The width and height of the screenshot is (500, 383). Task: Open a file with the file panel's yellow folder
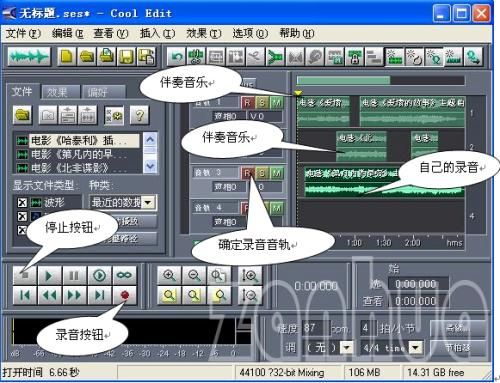(x=22, y=115)
